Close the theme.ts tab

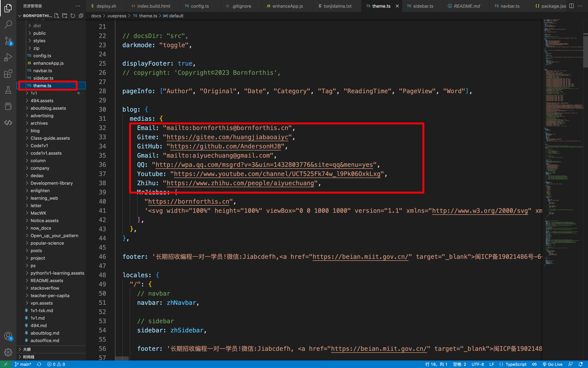pos(397,6)
